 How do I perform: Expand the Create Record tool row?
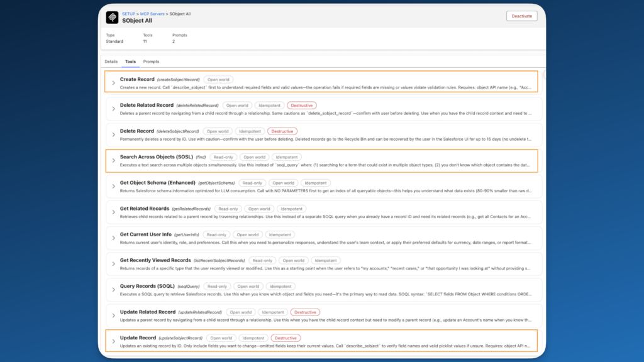[114, 83]
